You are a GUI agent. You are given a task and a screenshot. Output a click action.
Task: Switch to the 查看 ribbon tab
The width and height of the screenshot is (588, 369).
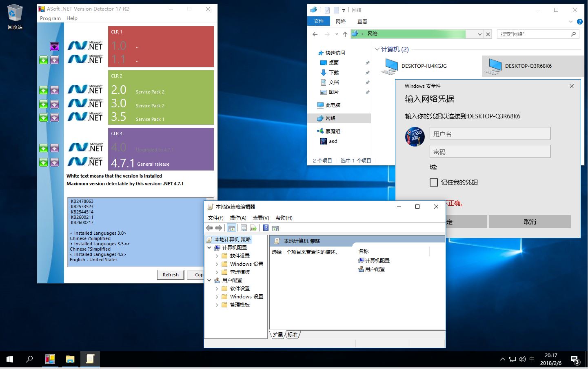click(x=362, y=21)
